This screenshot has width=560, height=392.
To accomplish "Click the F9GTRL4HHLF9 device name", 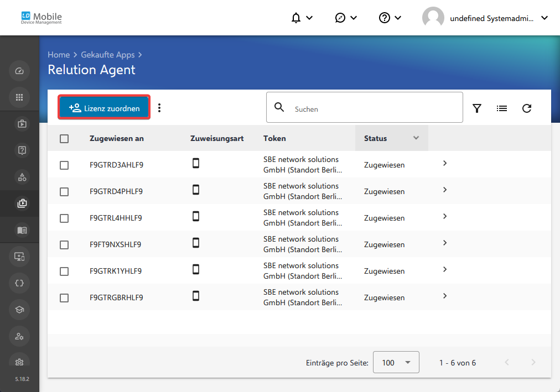I will pyautogui.click(x=116, y=218).
